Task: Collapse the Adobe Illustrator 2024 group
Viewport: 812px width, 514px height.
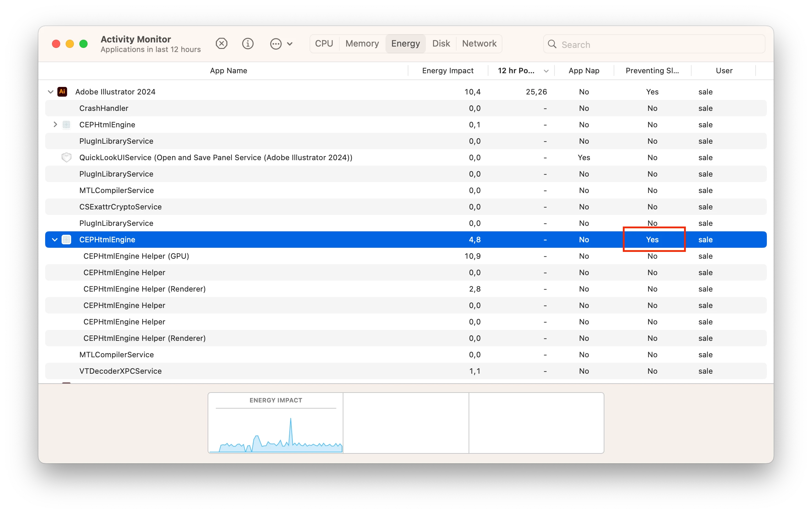Action: (x=51, y=92)
